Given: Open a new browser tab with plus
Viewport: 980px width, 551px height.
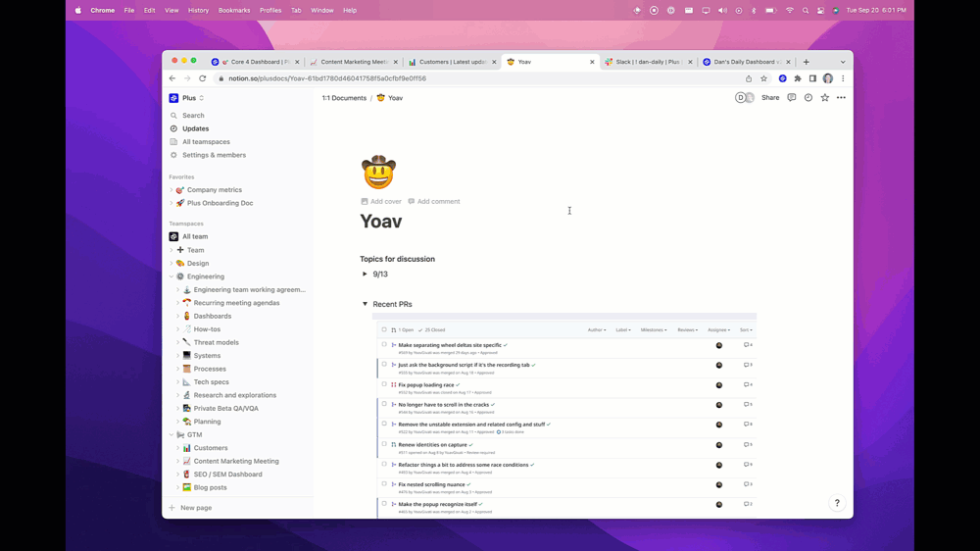Looking at the screenshot, I should [x=807, y=62].
